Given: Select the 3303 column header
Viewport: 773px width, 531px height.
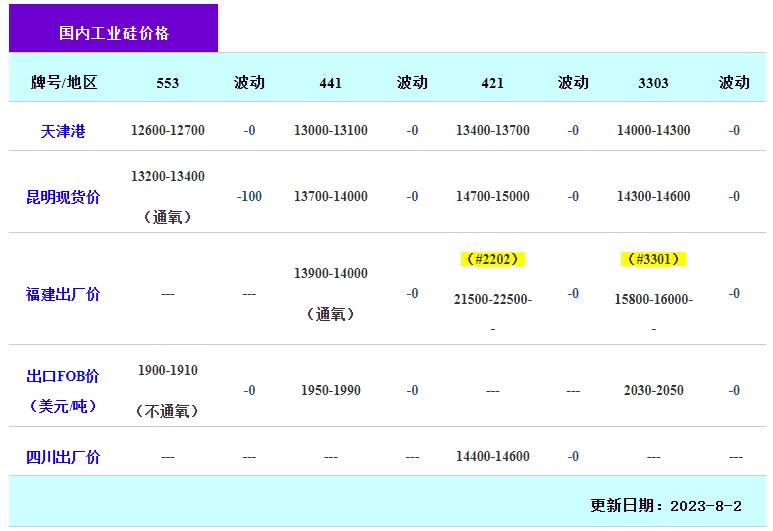Looking at the screenshot, I should 653,83.
